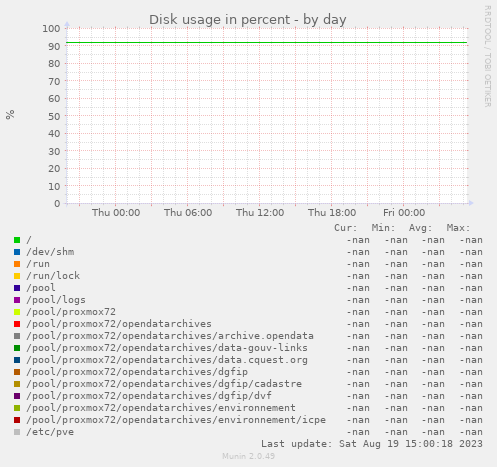Click the 'Max:' column header
Viewport: 497px width, 467px height.
pyautogui.click(x=458, y=228)
